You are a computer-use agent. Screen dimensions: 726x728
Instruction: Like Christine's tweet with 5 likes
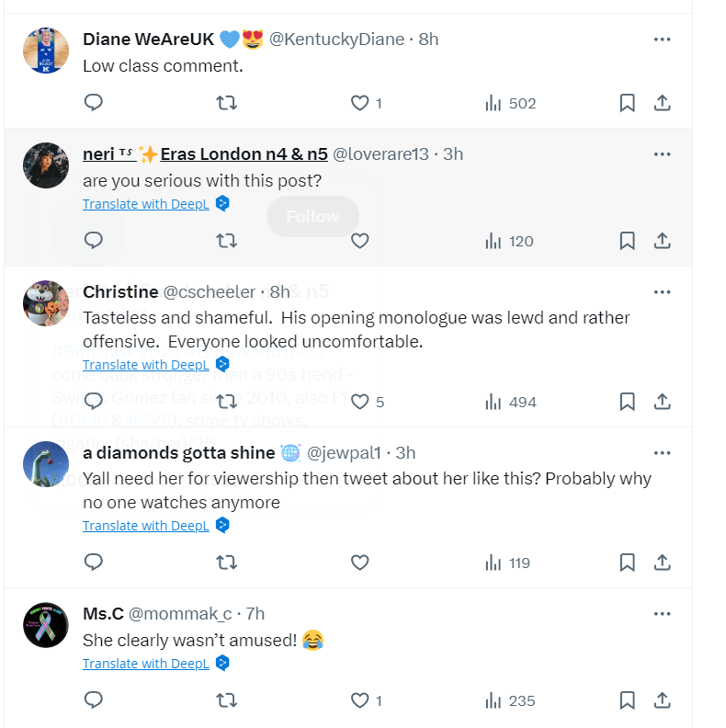(x=360, y=402)
